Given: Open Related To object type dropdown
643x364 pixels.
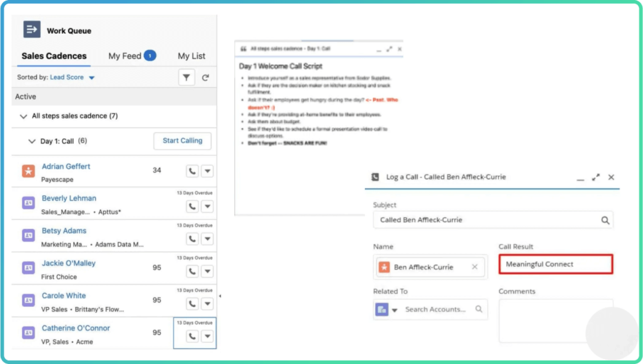Looking at the screenshot, I should click(x=394, y=310).
